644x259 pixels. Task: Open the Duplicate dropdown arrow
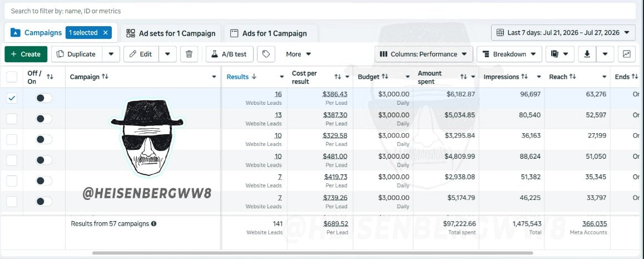tap(111, 54)
